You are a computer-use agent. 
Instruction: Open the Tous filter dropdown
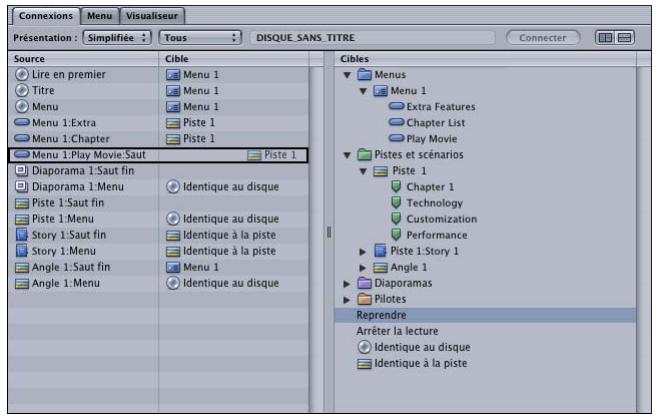point(200,38)
